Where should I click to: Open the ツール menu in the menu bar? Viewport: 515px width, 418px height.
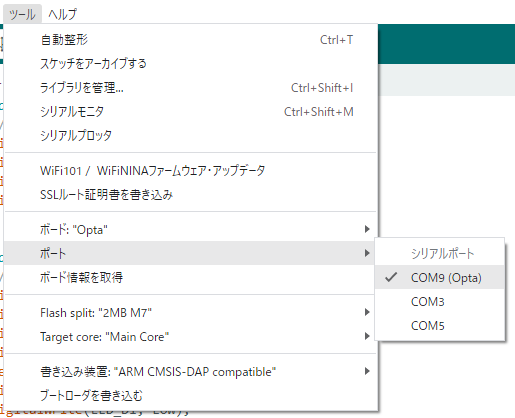click(22, 14)
